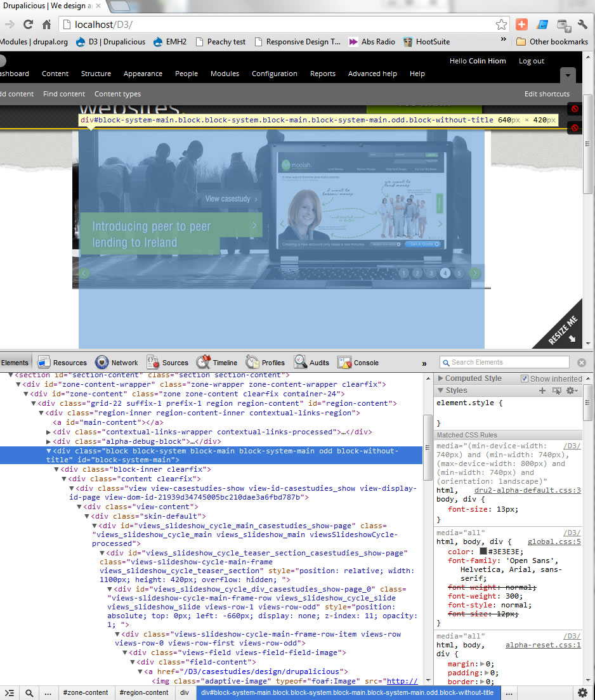Image resolution: width=595 pixels, height=700 pixels.
Task: Switch to the Elements panel tab
Action: pyautogui.click(x=15, y=363)
